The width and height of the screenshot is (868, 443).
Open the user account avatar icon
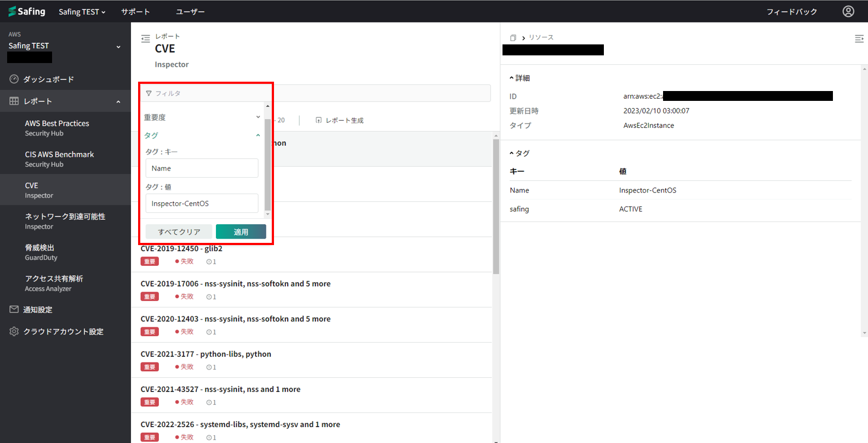(x=848, y=12)
